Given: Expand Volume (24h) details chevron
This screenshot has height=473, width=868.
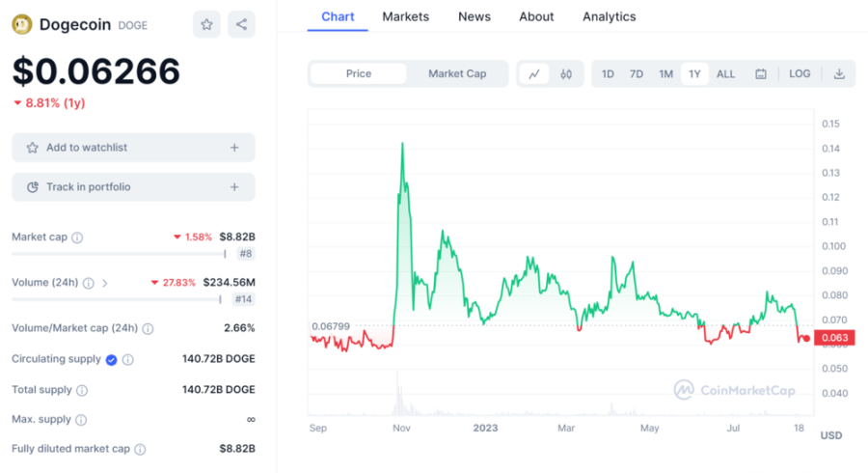Looking at the screenshot, I should click(x=104, y=283).
